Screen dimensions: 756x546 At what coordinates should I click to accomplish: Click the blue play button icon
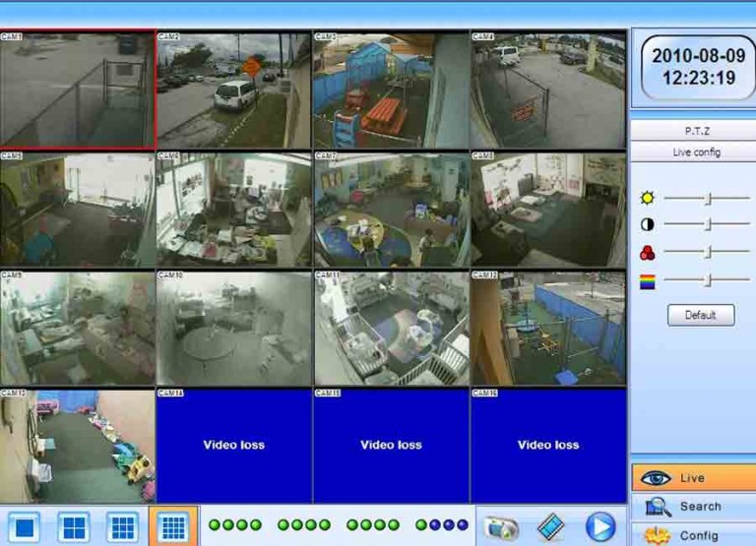point(600,526)
